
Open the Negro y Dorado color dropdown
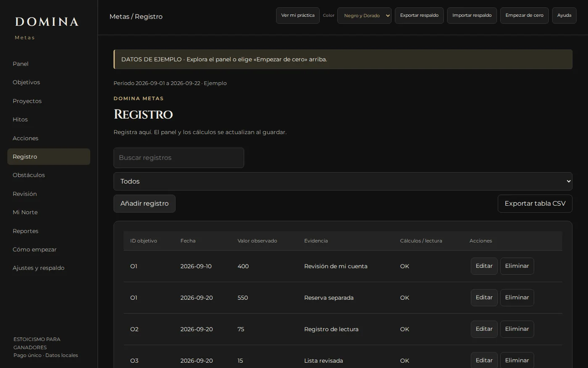[x=364, y=16]
